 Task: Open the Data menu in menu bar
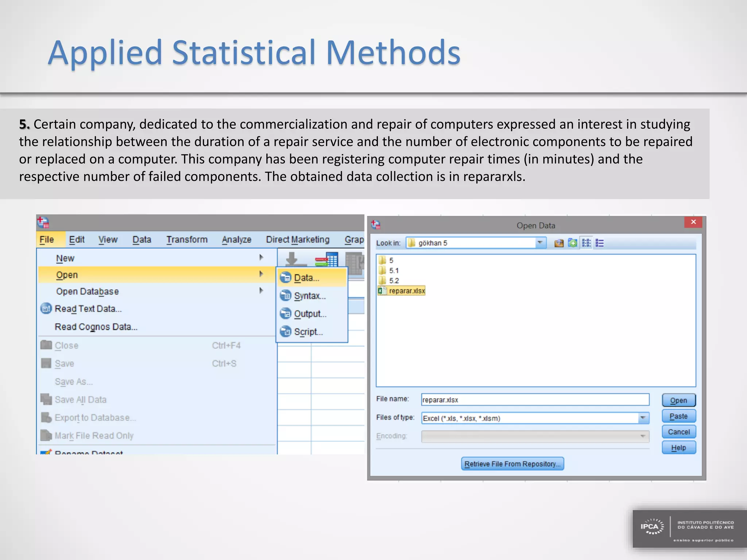[x=142, y=240]
